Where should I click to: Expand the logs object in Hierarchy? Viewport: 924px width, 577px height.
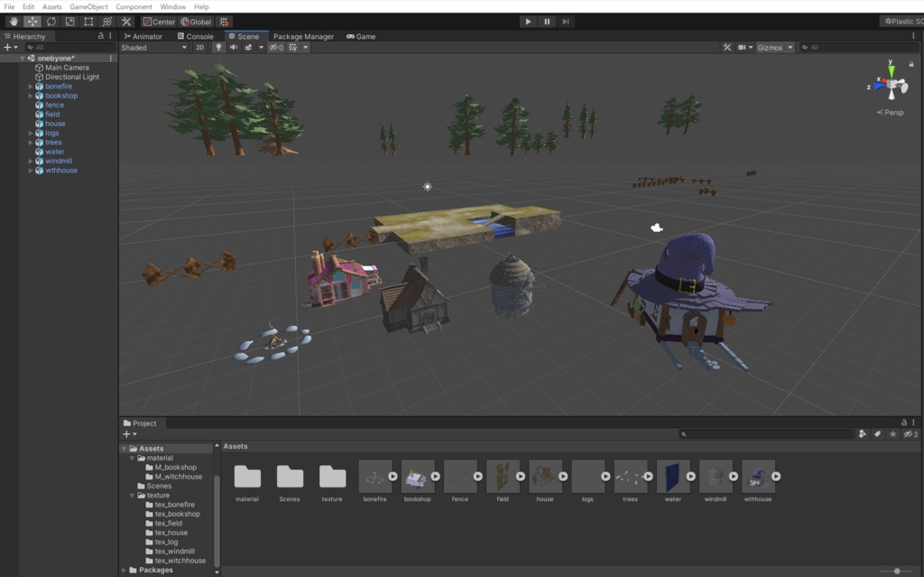pos(31,133)
